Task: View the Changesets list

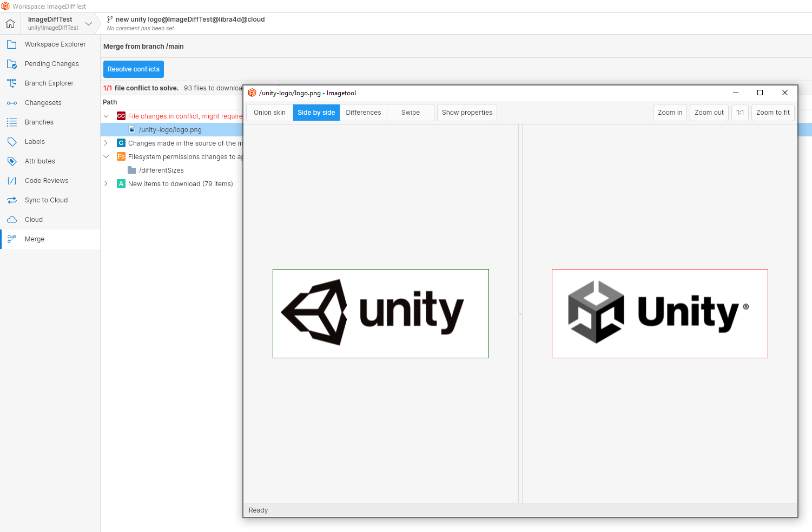Action: [44, 102]
